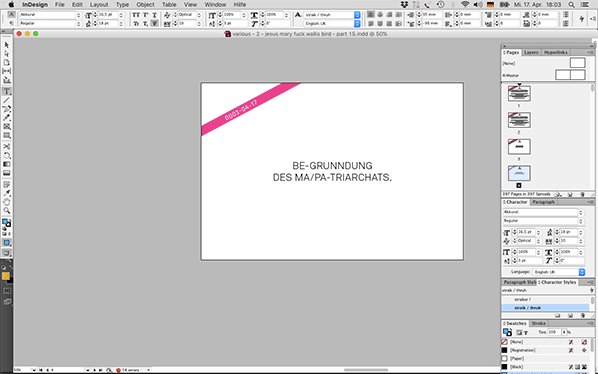Open the Object menu

pyautogui.click(x=145, y=5)
